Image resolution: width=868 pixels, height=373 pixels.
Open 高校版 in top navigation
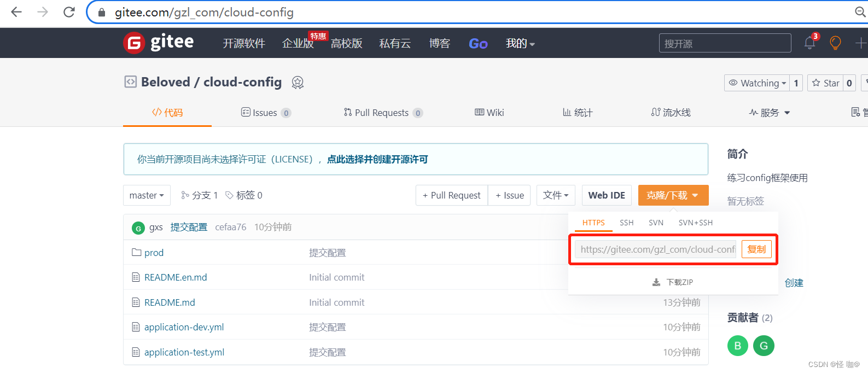tap(347, 43)
